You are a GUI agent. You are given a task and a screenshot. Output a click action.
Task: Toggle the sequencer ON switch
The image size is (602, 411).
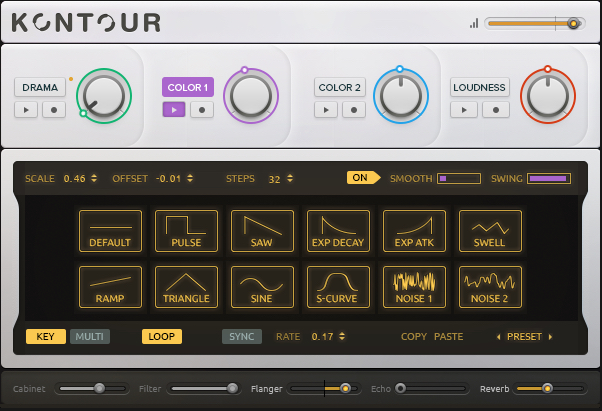click(363, 178)
